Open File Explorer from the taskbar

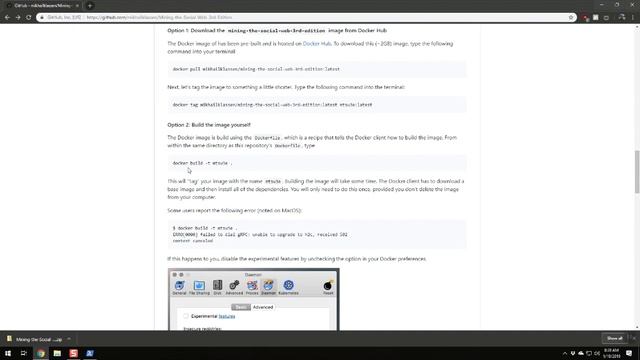click(57, 353)
